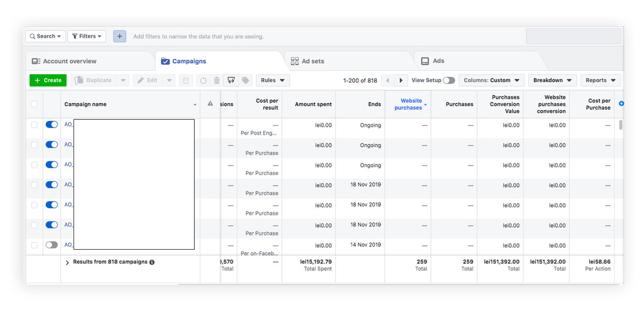Click the info icon beside Results from 818 campaigns
Image resolution: width=644 pixels, height=311 pixels.
click(152, 262)
